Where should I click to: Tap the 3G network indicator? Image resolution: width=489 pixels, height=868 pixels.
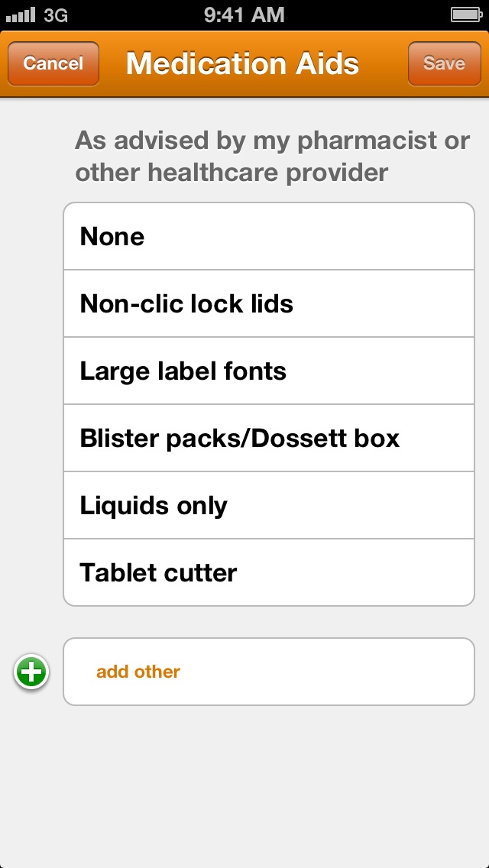click(x=56, y=15)
